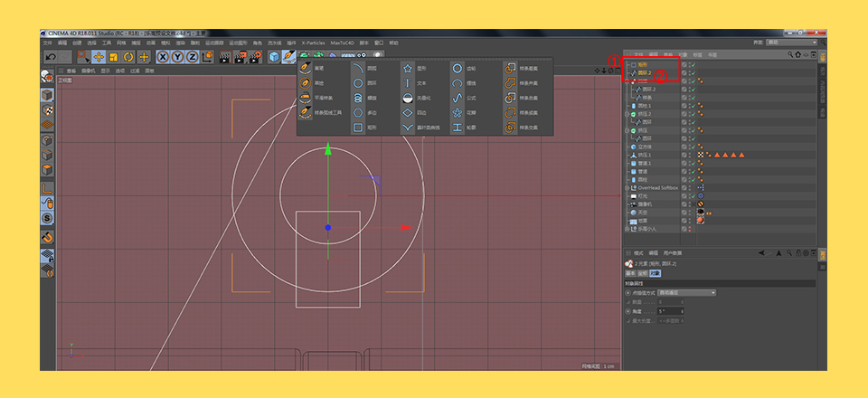The width and height of the screenshot is (868, 398).
Task: Click the Undo arrow in toolbar
Action: [51, 57]
